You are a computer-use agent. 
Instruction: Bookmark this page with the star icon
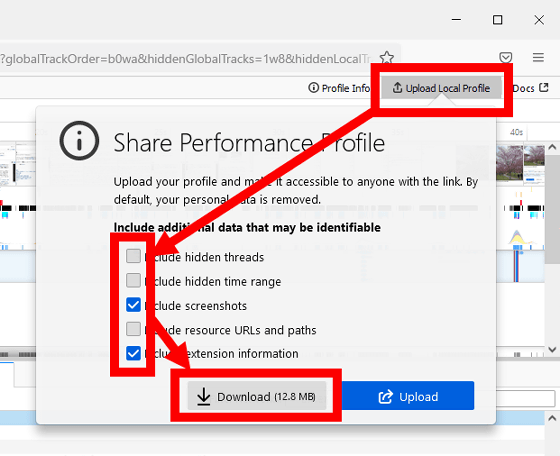click(x=386, y=57)
